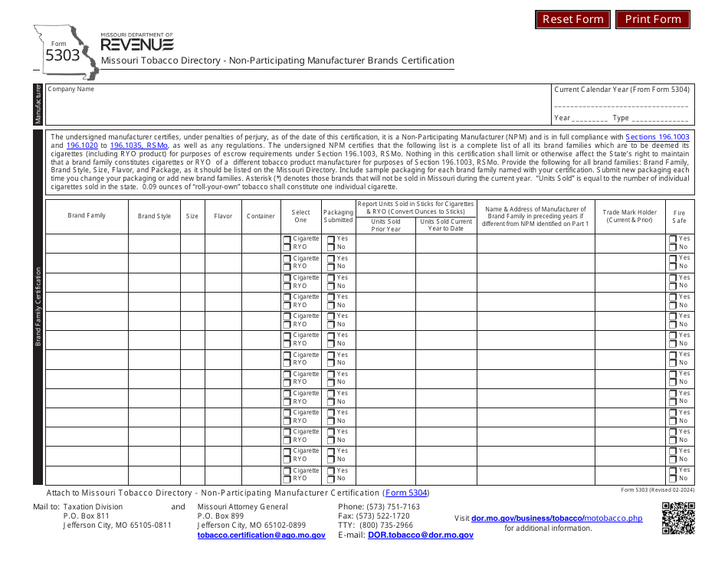
Task: Click the Reset Form button
Action: pos(572,19)
